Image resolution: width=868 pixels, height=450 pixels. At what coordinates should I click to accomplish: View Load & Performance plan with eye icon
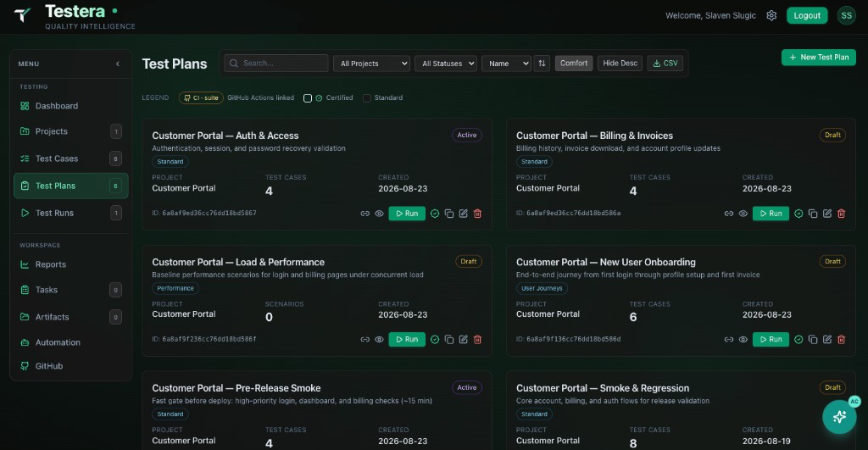(379, 339)
